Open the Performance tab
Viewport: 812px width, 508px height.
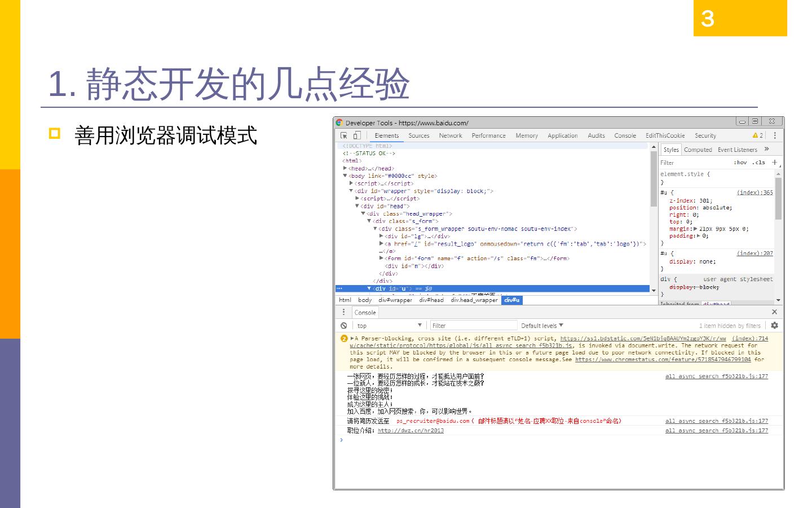tap(489, 135)
